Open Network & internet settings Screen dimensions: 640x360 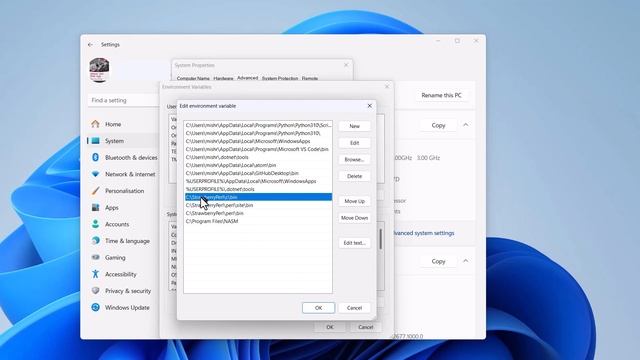point(130,174)
